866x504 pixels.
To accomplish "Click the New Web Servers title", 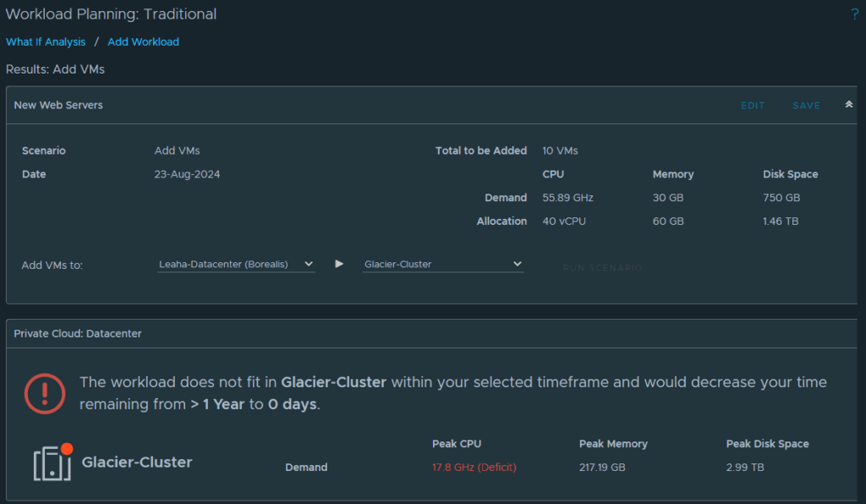I will pos(58,105).
